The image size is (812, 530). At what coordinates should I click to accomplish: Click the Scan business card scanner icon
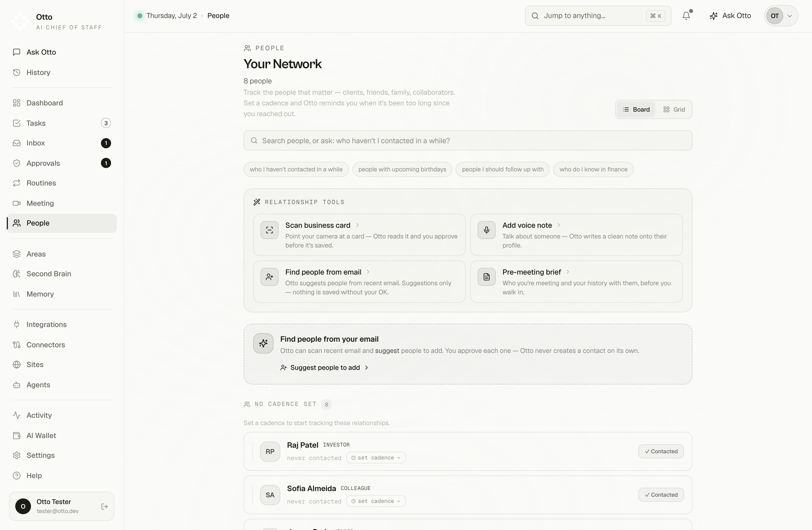[270, 230]
